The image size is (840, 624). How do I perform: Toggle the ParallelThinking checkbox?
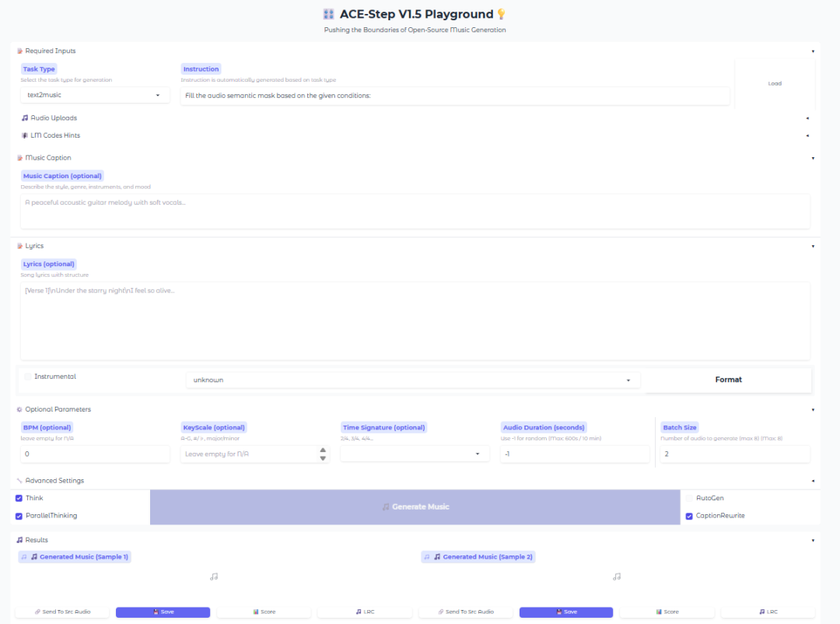click(x=19, y=516)
